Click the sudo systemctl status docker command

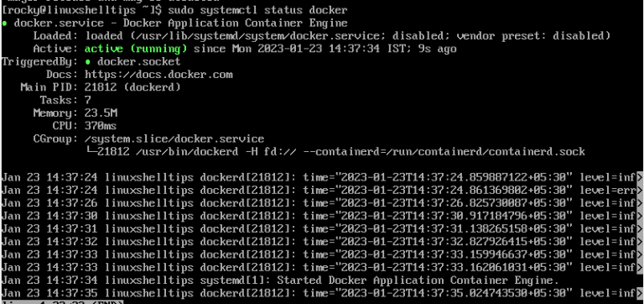coord(257,10)
